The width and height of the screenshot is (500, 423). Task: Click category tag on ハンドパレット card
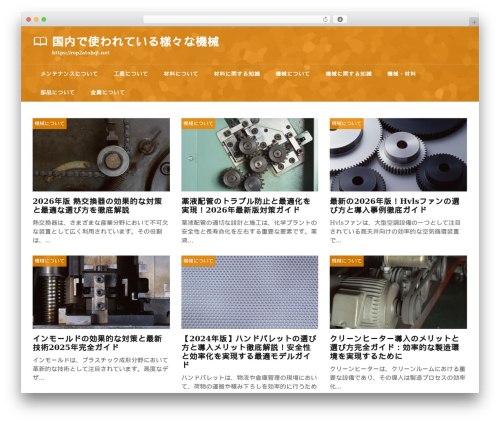(x=198, y=261)
